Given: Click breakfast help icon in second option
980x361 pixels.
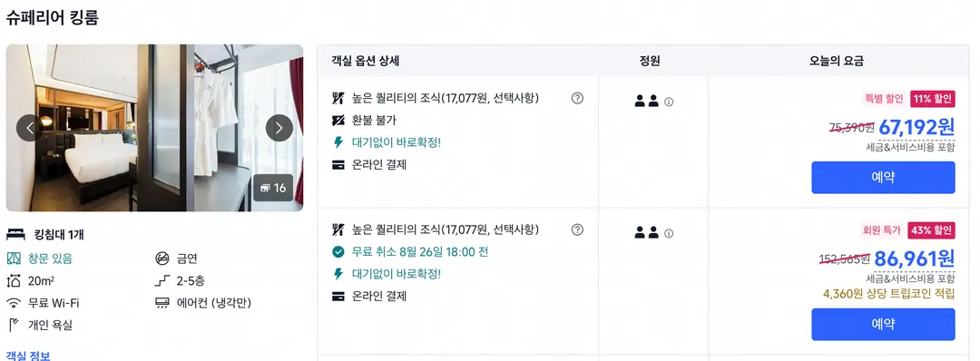Looking at the screenshot, I should tap(577, 229).
